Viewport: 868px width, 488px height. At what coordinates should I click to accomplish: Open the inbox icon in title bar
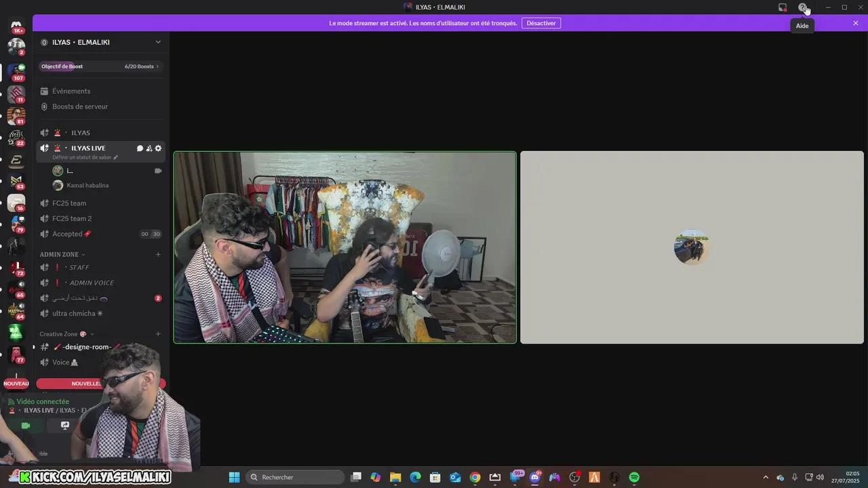click(x=783, y=7)
